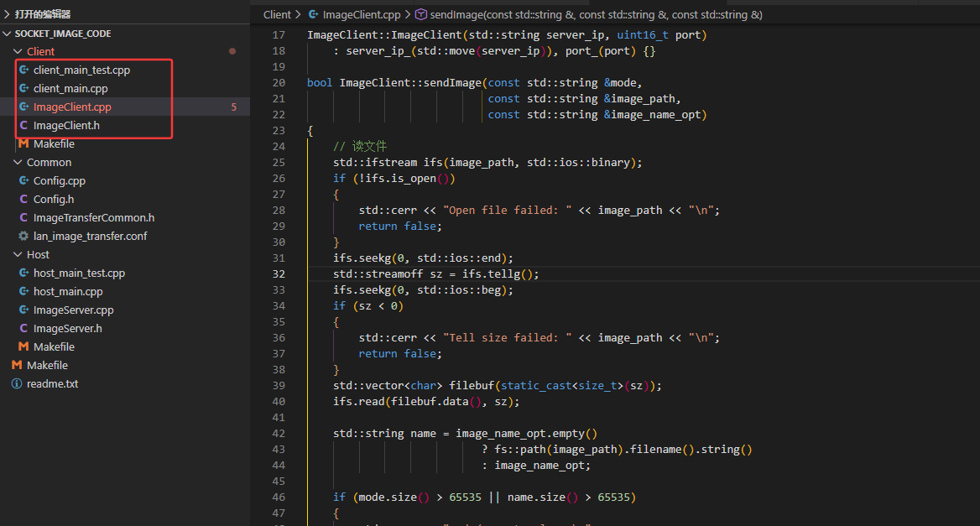Click the C++ icon of host_main.cpp
Screen dimensions: 980x526
[x=23, y=291]
